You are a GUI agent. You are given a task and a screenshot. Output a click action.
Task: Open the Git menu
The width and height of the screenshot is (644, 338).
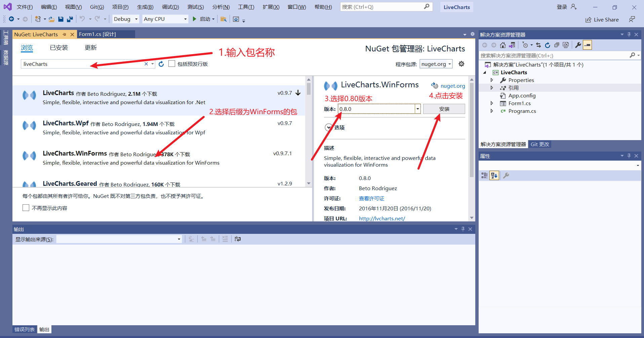(97, 7)
